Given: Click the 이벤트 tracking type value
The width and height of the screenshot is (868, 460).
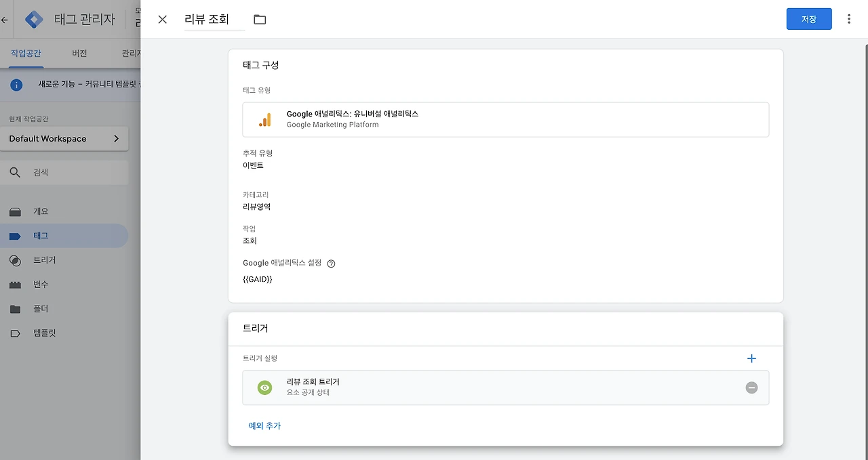Looking at the screenshot, I should click(253, 165).
